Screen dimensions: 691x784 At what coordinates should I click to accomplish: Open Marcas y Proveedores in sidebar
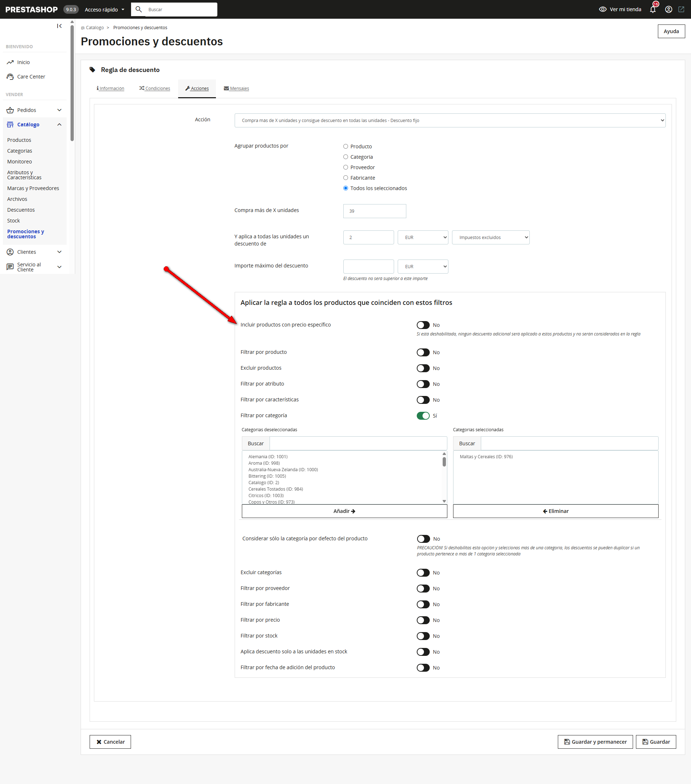tap(33, 188)
